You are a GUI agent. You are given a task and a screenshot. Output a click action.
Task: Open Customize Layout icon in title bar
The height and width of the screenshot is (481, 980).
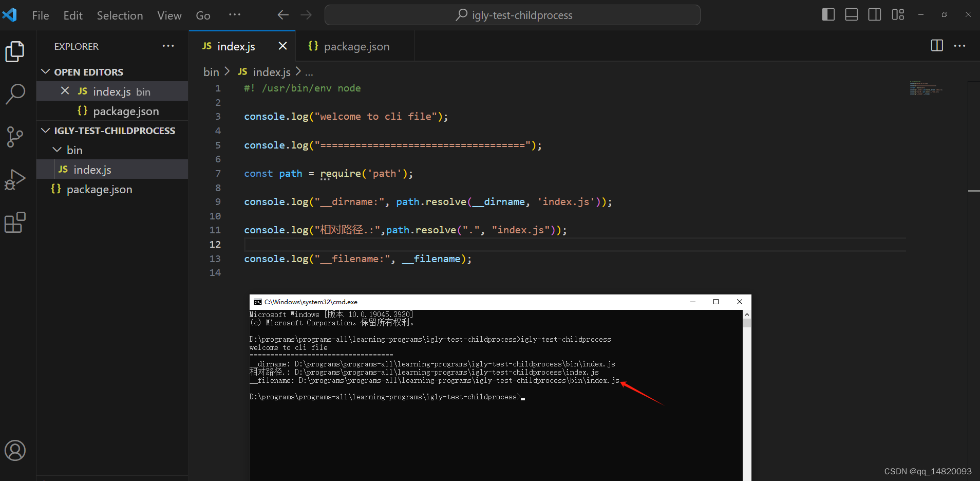(898, 14)
